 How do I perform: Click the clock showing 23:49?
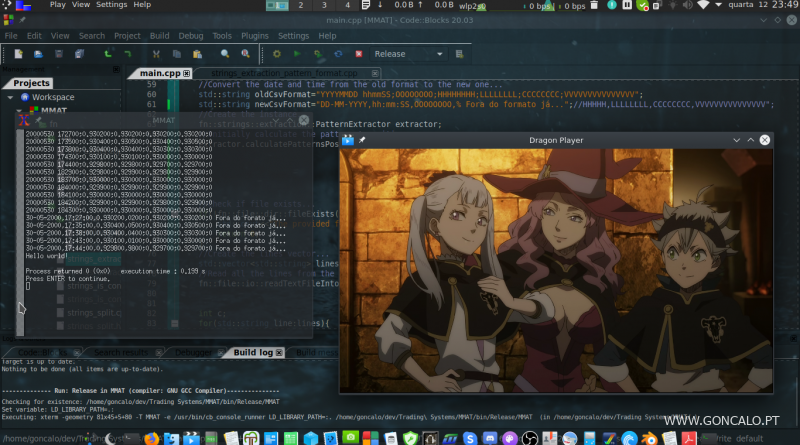click(x=785, y=5)
